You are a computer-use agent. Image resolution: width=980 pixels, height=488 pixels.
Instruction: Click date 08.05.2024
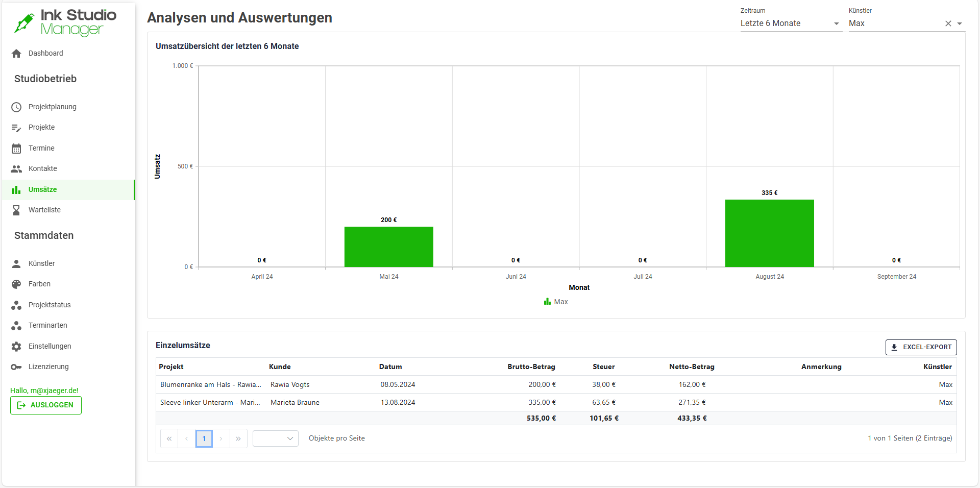(x=398, y=384)
